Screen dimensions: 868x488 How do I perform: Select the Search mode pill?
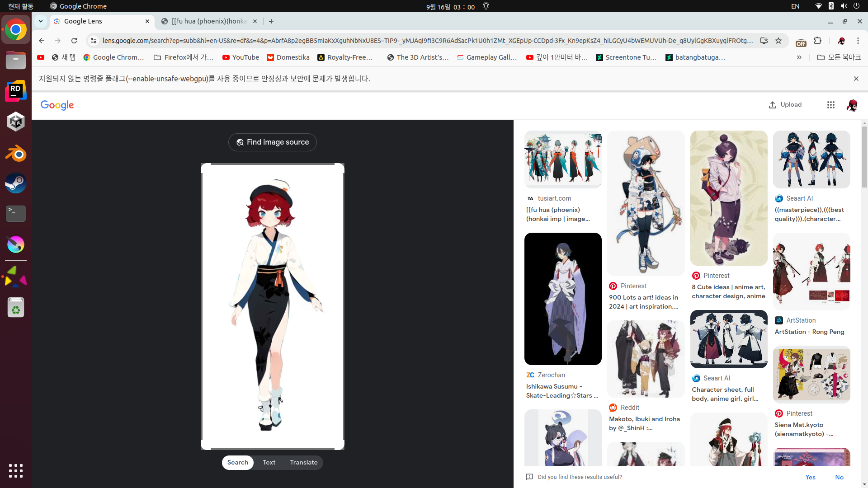coord(237,462)
